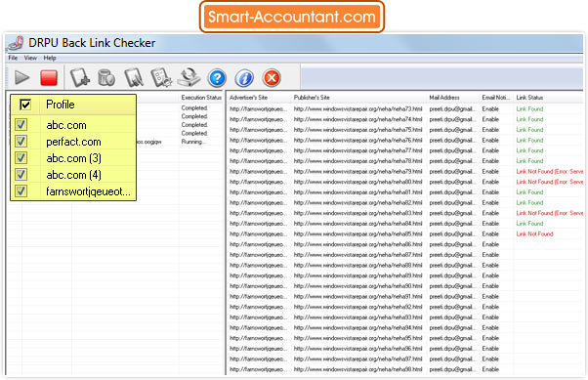Open the File menu
This screenshot has height=380, width=588.
[x=13, y=58]
